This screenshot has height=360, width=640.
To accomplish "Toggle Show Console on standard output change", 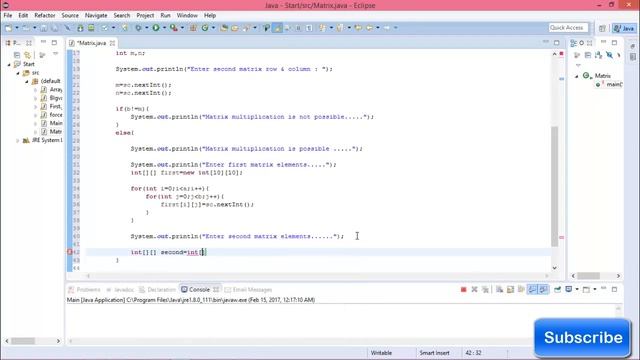I will pyautogui.click(x=532, y=289).
